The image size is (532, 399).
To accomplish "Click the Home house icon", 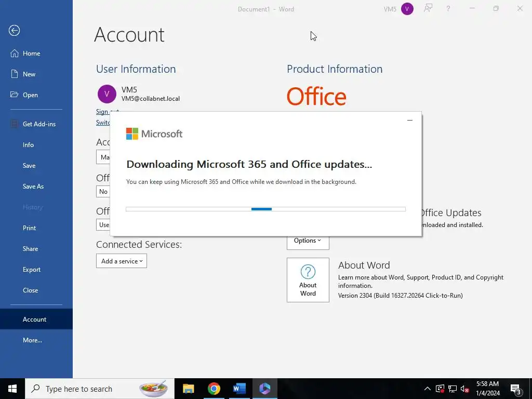I will point(14,54).
